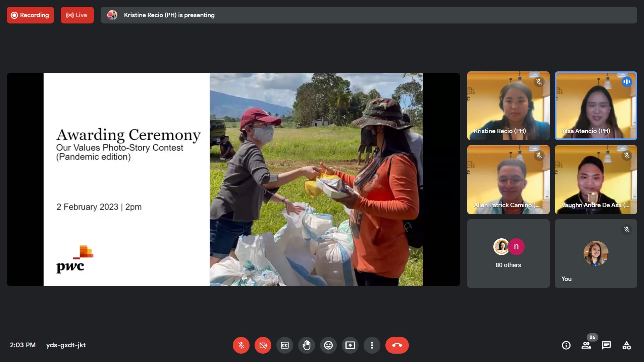Select Yssa Atencio's video tile
The image size is (644, 362).
596,106
